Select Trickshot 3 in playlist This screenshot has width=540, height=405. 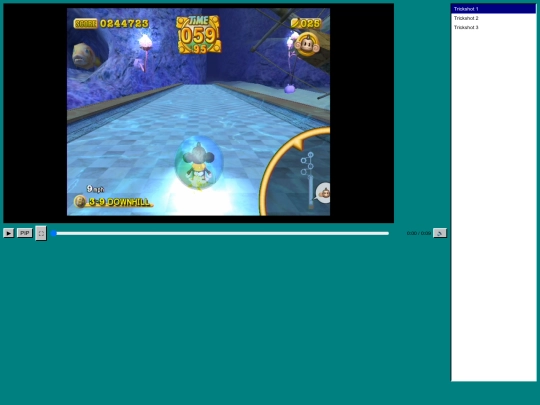pyautogui.click(x=494, y=27)
